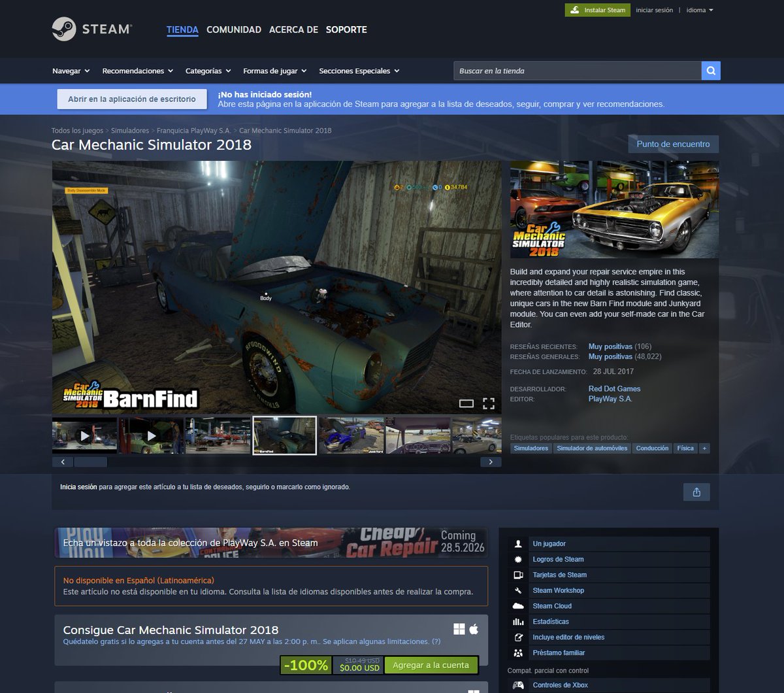784x693 pixels.
Task: Click the Instalar Steam button
Action: pos(597,10)
